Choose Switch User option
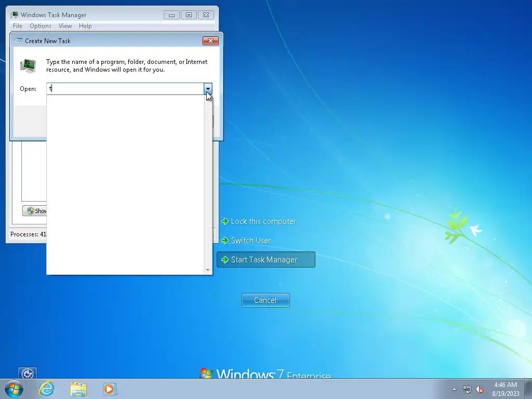532x399 pixels. (x=246, y=241)
